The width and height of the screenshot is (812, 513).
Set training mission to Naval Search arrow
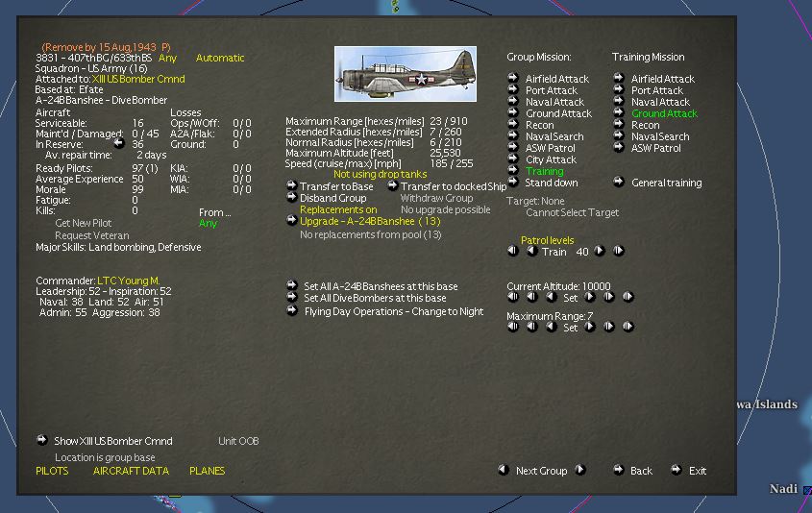618,135
